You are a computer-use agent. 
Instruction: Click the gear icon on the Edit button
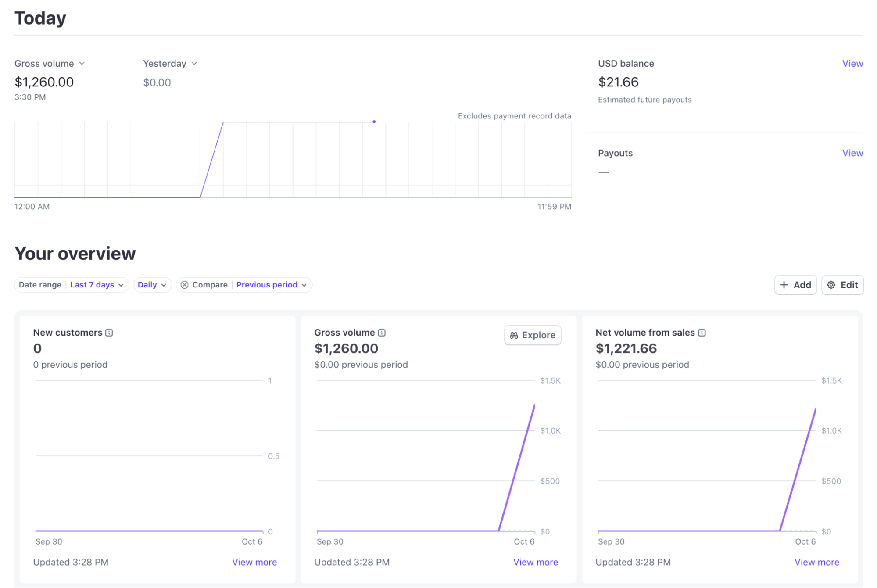[x=831, y=285]
